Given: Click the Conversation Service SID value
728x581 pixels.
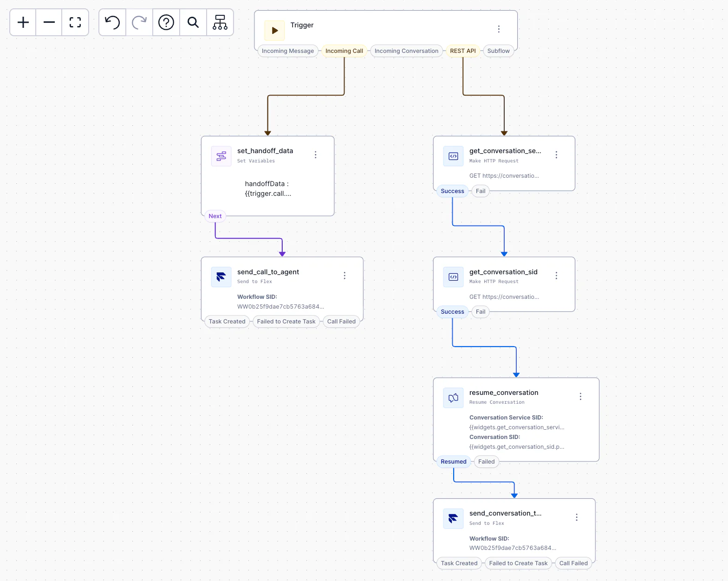Looking at the screenshot, I should point(517,427).
